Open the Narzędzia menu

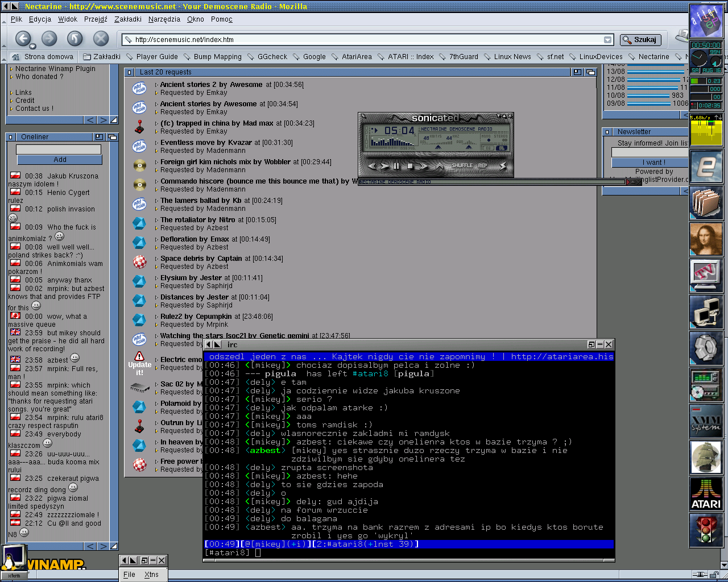(x=164, y=19)
